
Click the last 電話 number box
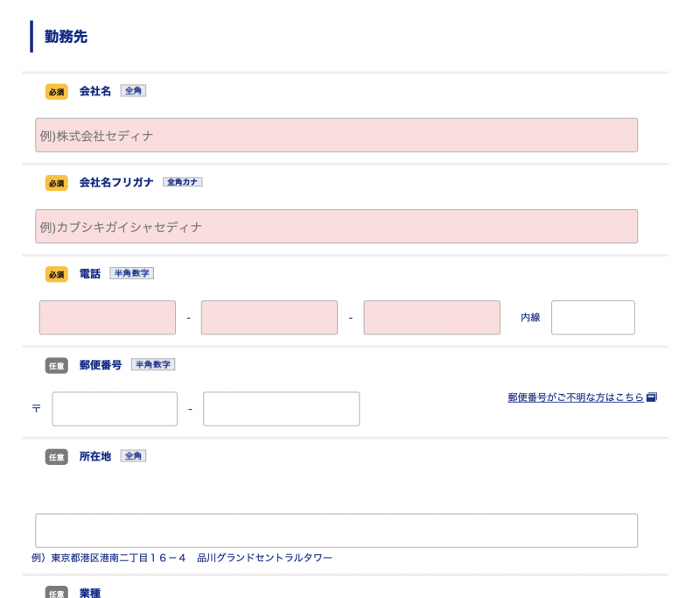coord(431,318)
